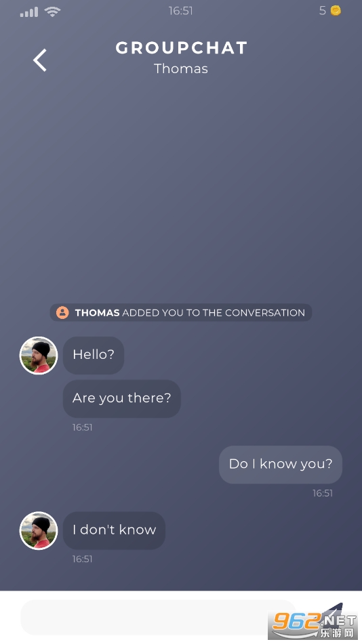Tap the gold coin icon
362x644 pixels.
336,11
